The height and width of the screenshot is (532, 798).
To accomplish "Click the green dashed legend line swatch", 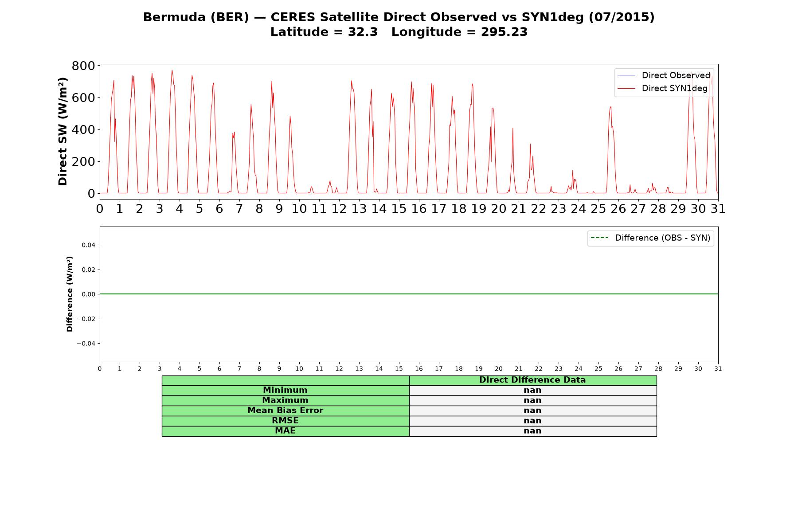I will click(599, 238).
